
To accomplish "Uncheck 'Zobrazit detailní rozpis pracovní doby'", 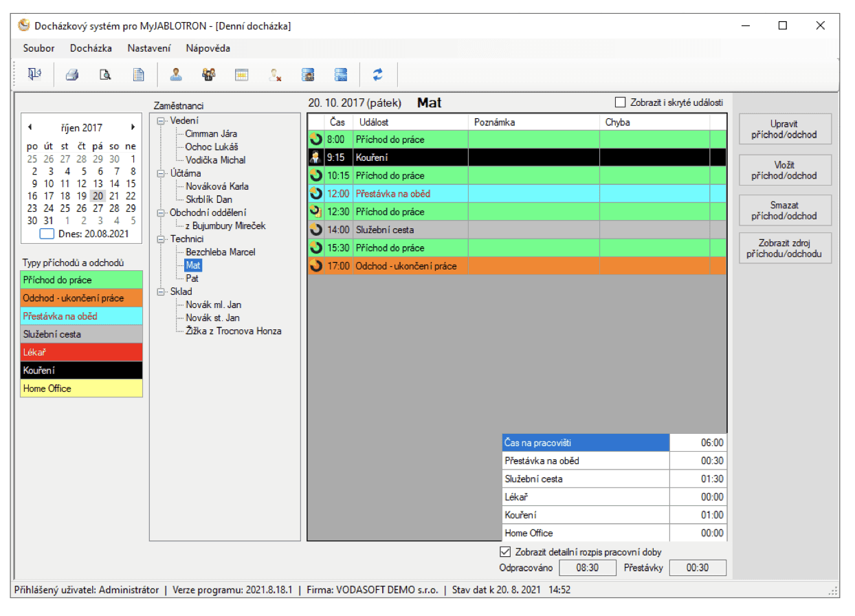I will coord(505,552).
